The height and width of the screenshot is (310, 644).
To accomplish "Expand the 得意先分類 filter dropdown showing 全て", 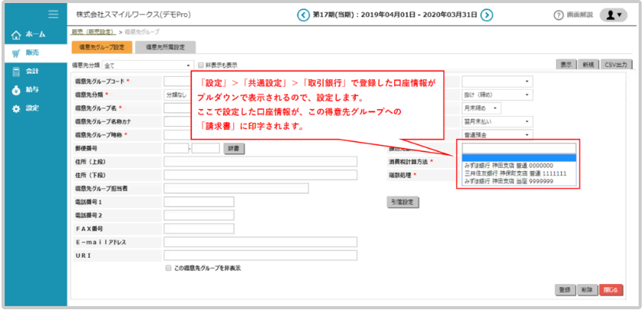I will (x=146, y=66).
